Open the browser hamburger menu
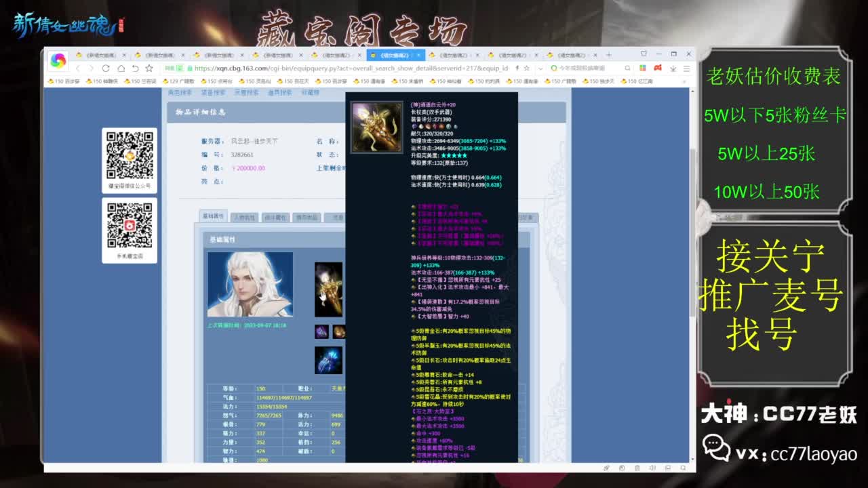This screenshot has height=488, width=868. [x=686, y=68]
